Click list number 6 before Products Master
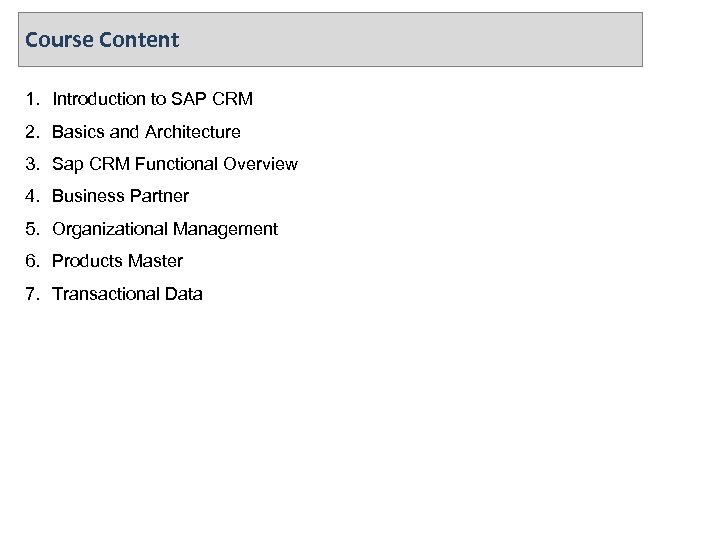Viewport: 720px width, 540px height. pos(33,261)
